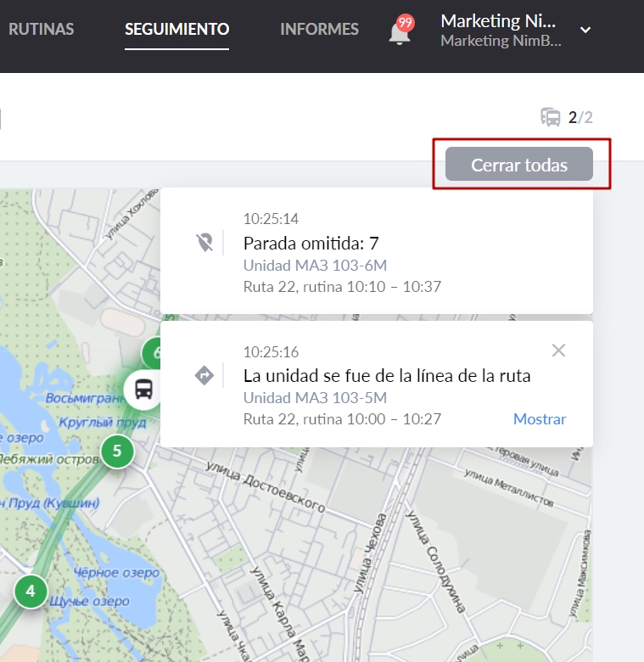Click stop marker 5 on the map
Viewport: 644px width, 662px height.
tap(117, 452)
